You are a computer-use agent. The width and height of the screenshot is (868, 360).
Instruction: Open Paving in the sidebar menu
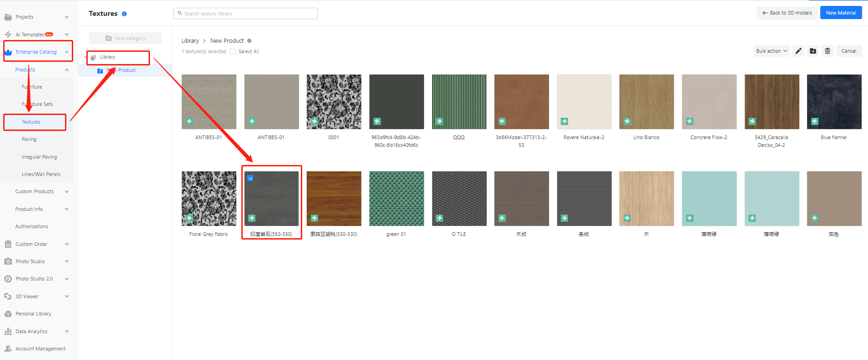29,140
